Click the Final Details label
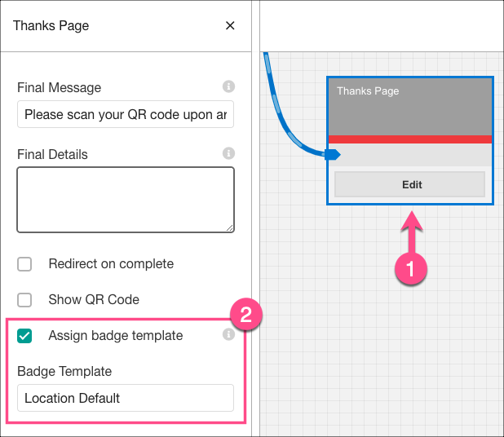This screenshot has width=504, height=437. pos(52,154)
